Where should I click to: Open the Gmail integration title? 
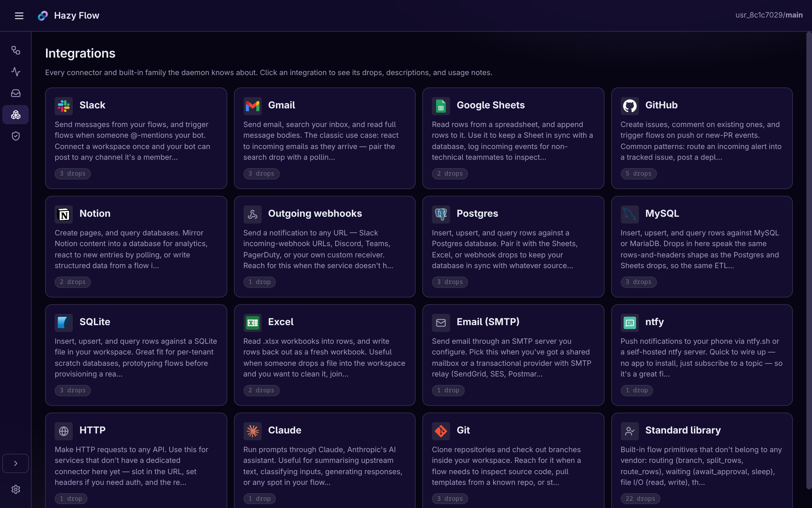(x=281, y=105)
